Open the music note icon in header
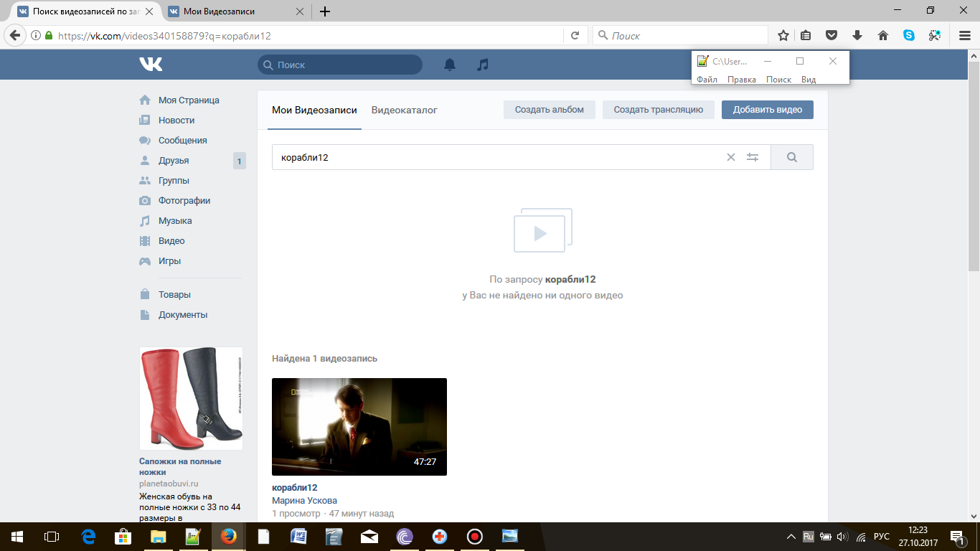This screenshot has height=551, width=980. [483, 65]
